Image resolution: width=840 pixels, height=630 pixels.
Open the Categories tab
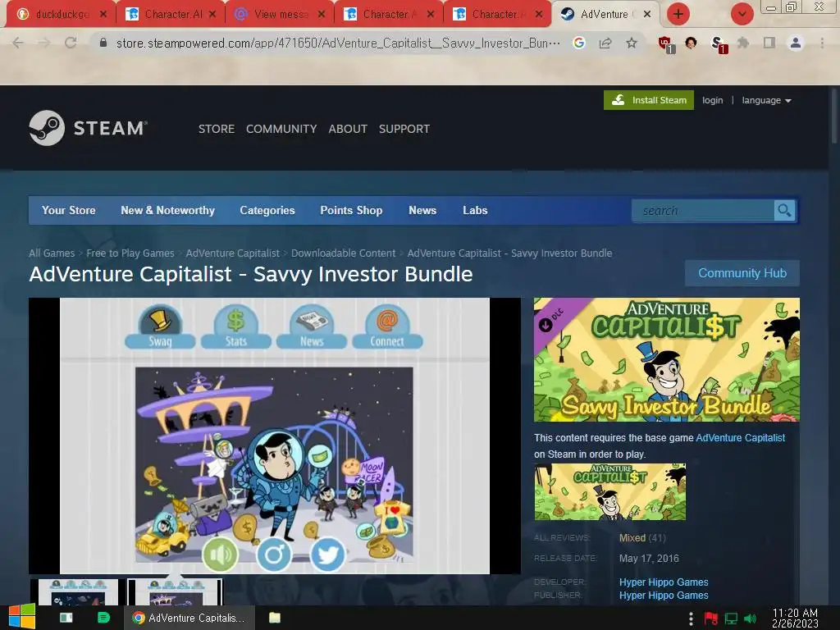tap(267, 211)
